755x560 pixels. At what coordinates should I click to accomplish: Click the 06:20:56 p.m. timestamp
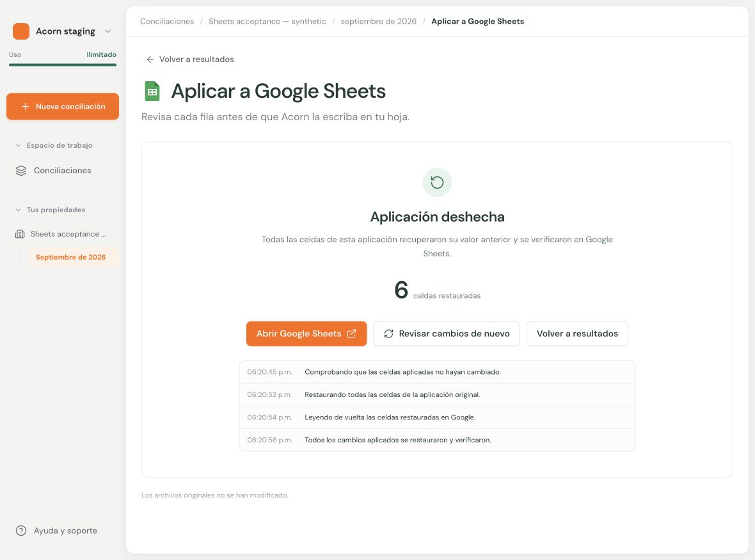[269, 440]
